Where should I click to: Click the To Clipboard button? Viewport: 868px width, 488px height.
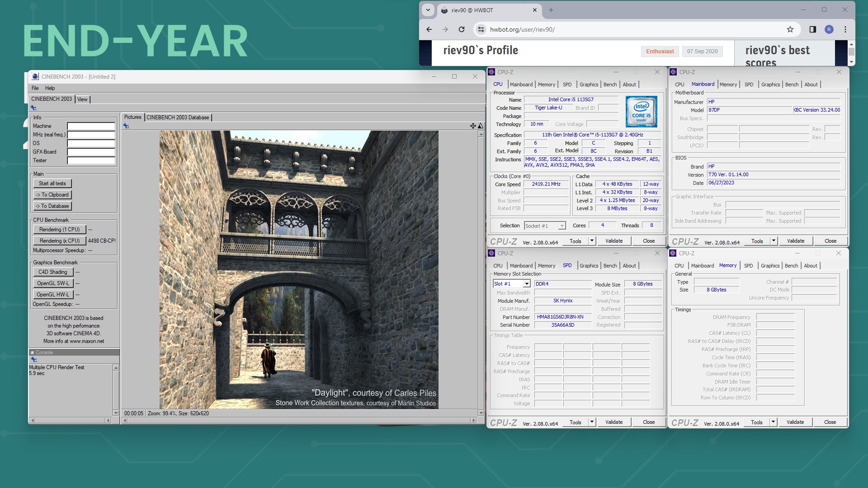52,195
